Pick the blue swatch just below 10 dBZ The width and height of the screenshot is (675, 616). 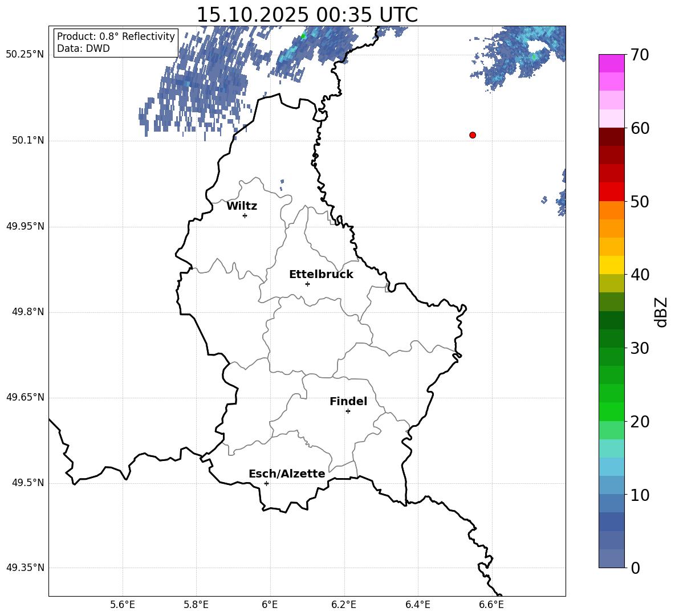[x=612, y=503]
